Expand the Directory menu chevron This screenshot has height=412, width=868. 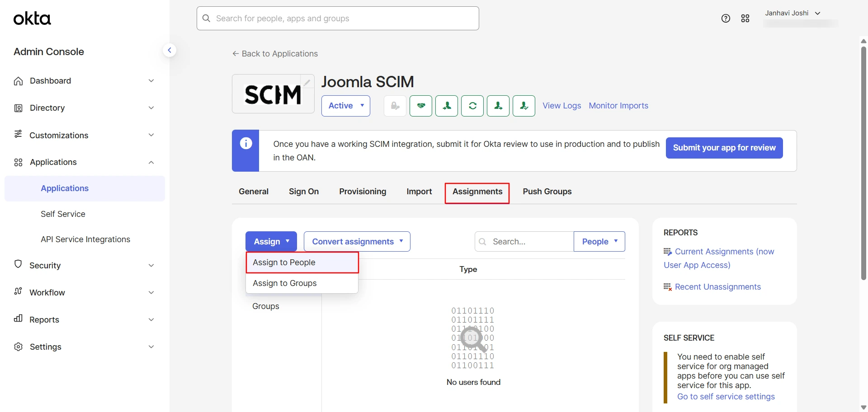pyautogui.click(x=151, y=108)
